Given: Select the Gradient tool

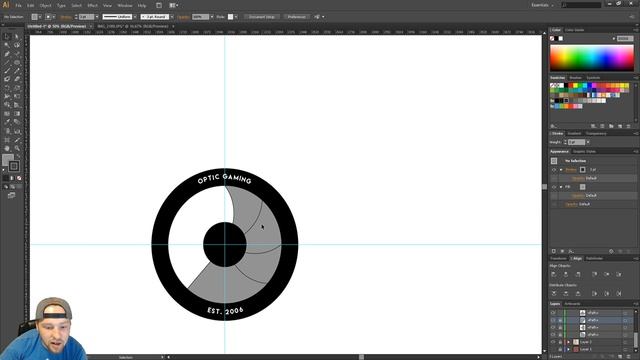Looking at the screenshot, I should [x=17, y=113].
